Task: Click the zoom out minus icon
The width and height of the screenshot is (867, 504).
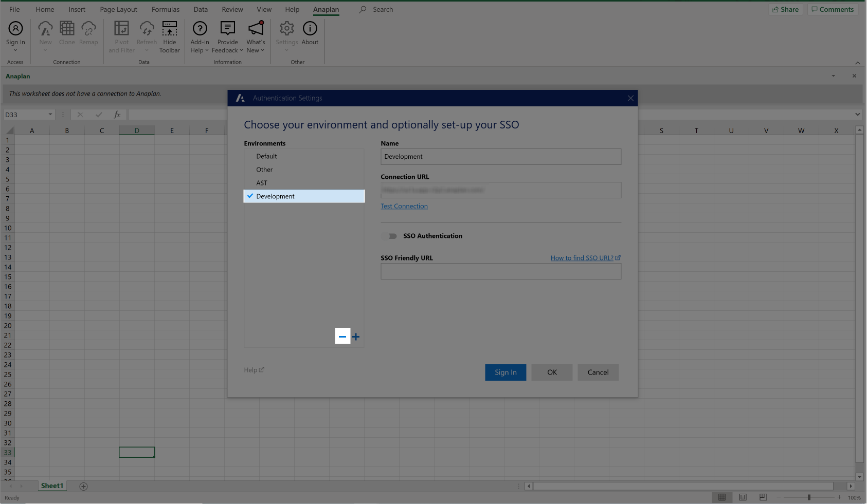Action: [x=779, y=497]
